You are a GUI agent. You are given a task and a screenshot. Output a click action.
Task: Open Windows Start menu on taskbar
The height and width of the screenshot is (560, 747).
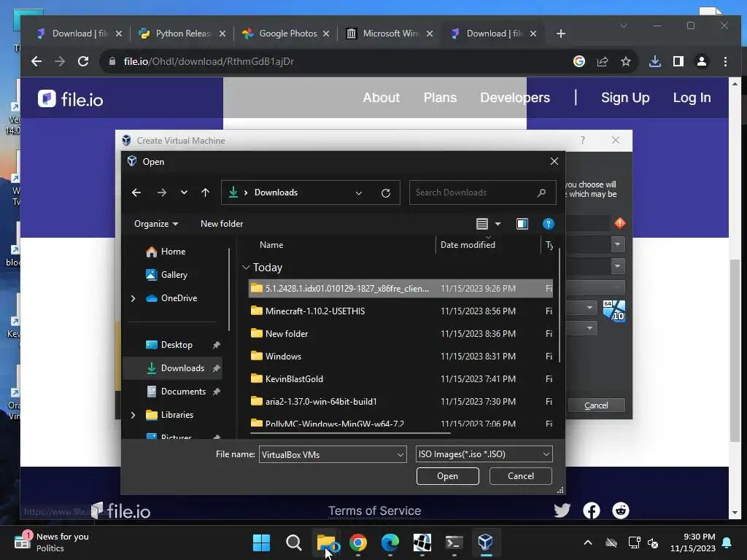(x=261, y=542)
